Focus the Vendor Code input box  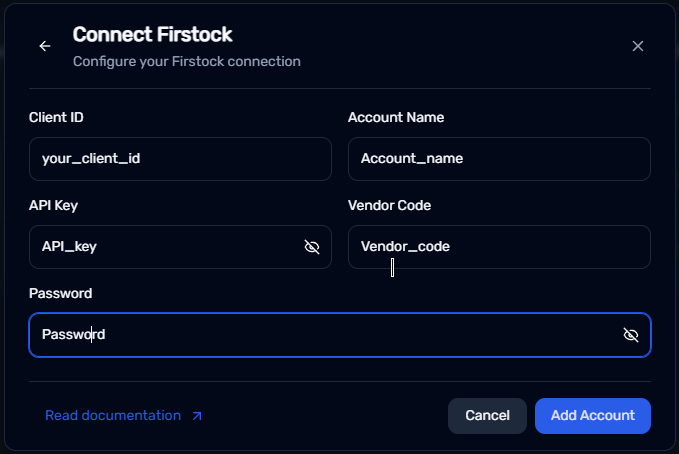pyautogui.click(x=499, y=247)
